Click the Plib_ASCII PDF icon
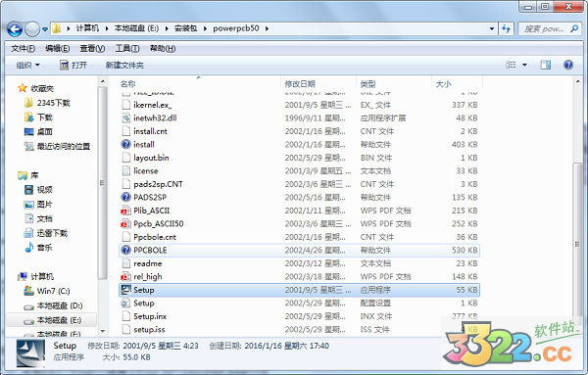The width and height of the screenshot is (588, 375). click(125, 211)
